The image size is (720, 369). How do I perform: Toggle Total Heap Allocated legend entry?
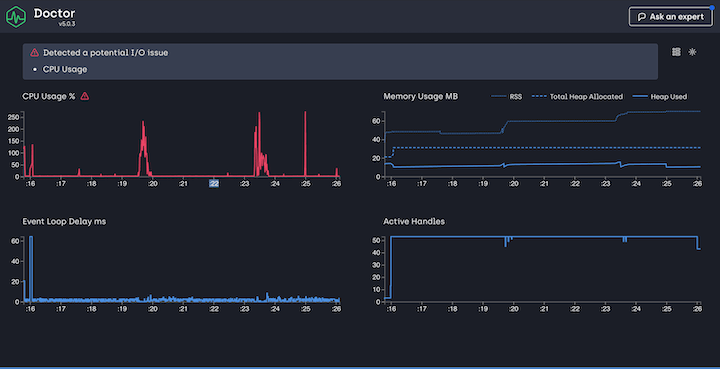577,96
